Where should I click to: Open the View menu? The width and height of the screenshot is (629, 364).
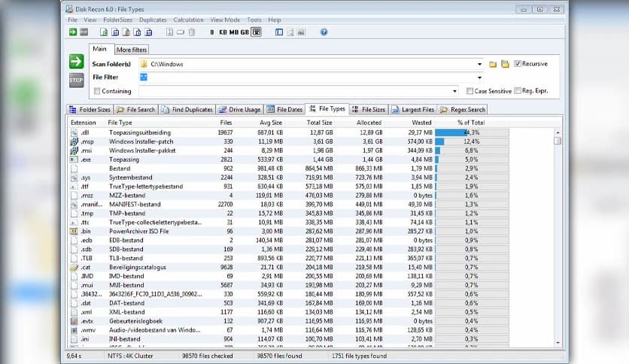click(x=90, y=20)
